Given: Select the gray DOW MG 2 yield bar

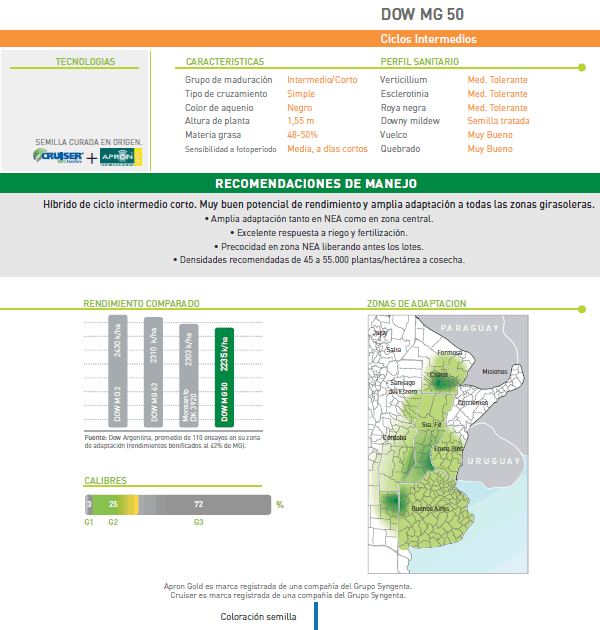Looking at the screenshot, I should click(x=118, y=369).
